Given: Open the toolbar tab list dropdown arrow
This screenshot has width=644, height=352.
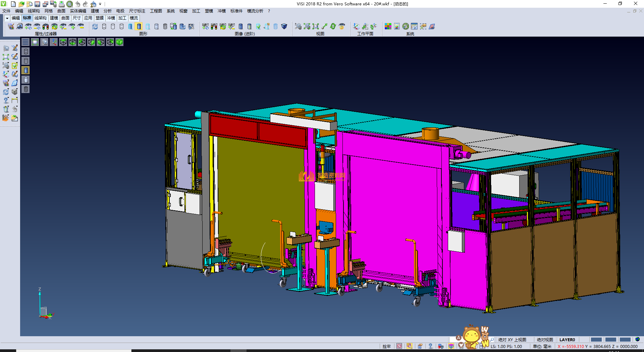Looking at the screenshot, I should [7, 18].
